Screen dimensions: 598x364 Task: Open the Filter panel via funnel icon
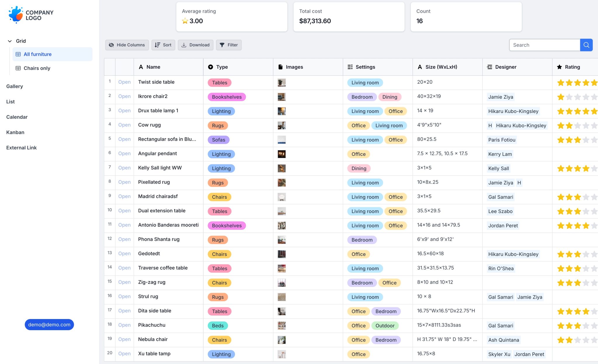pyautogui.click(x=223, y=45)
